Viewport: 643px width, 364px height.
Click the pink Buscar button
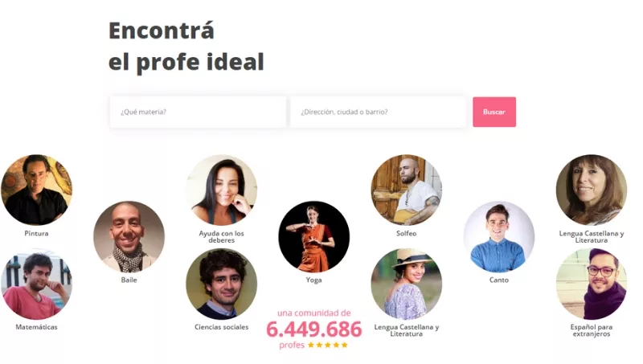click(494, 112)
